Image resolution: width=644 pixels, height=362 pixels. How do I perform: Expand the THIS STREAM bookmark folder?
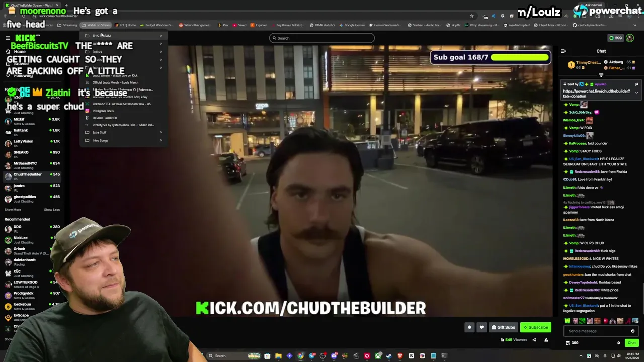pos(123,36)
